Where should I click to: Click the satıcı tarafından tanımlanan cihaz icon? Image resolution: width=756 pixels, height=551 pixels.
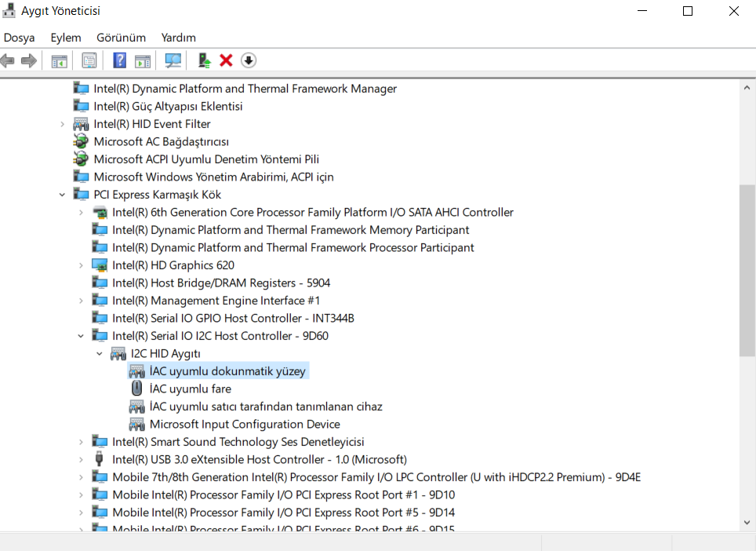(137, 407)
